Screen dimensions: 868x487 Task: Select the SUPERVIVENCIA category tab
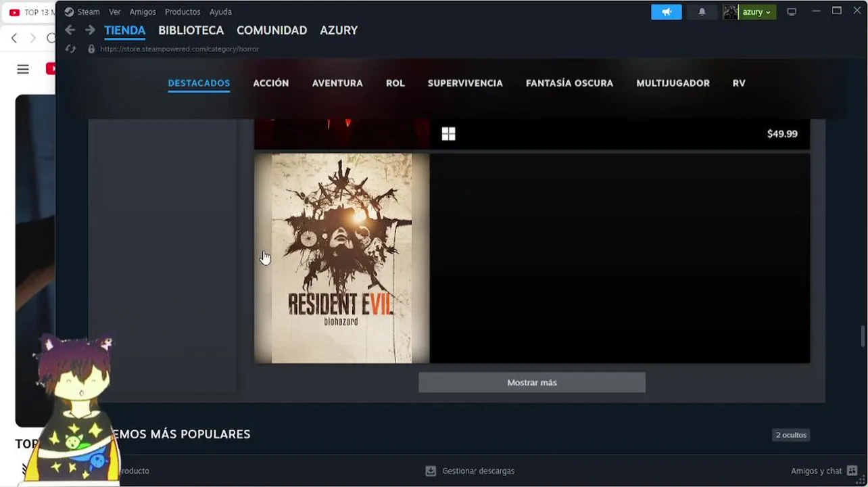[x=465, y=83]
